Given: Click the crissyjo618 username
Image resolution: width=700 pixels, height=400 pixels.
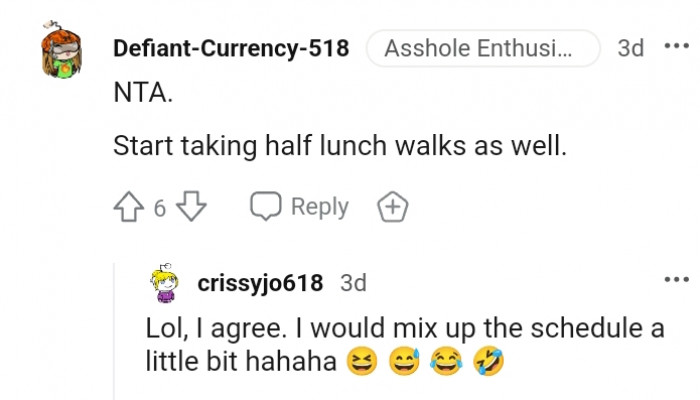Looking at the screenshot, I should [x=260, y=283].
